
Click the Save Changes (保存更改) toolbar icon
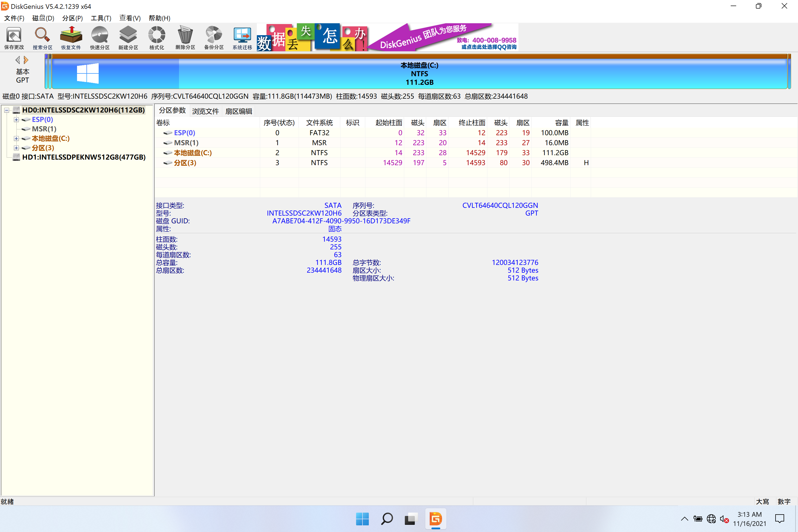[14, 38]
